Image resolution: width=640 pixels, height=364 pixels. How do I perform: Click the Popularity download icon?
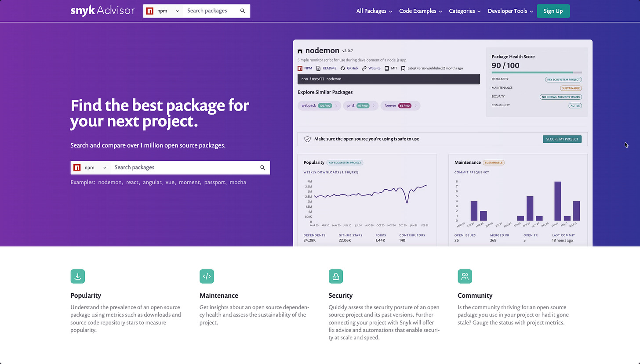(78, 276)
